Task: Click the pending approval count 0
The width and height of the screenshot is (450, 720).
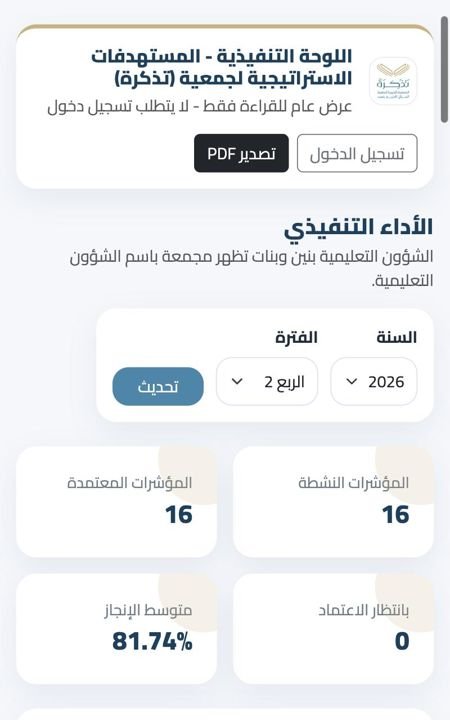Action: click(402, 641)
